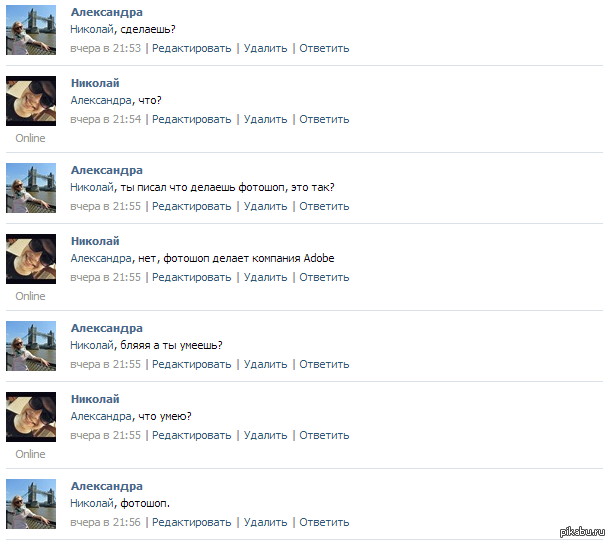Image resolution: width=610 pixels, height=543 pixels.
Task: Reply to the comment 'ты писал что делаешь фотошоп'
Action: [x=324, y=207]
